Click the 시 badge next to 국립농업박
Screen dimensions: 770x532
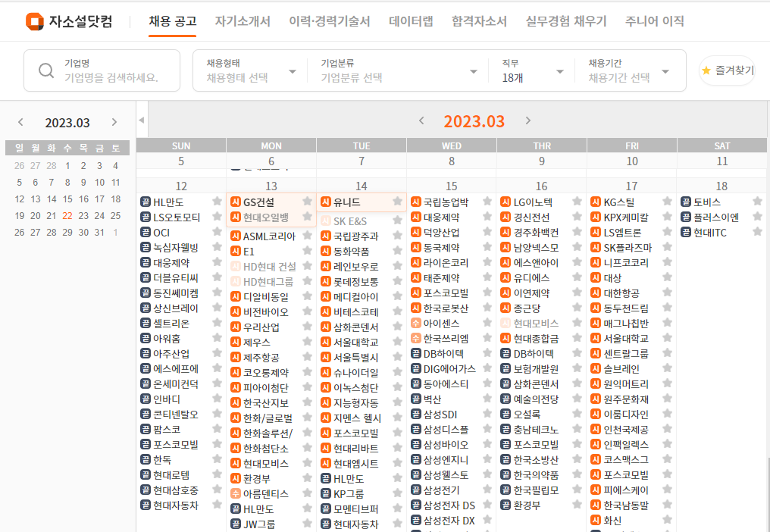[416, 202]
